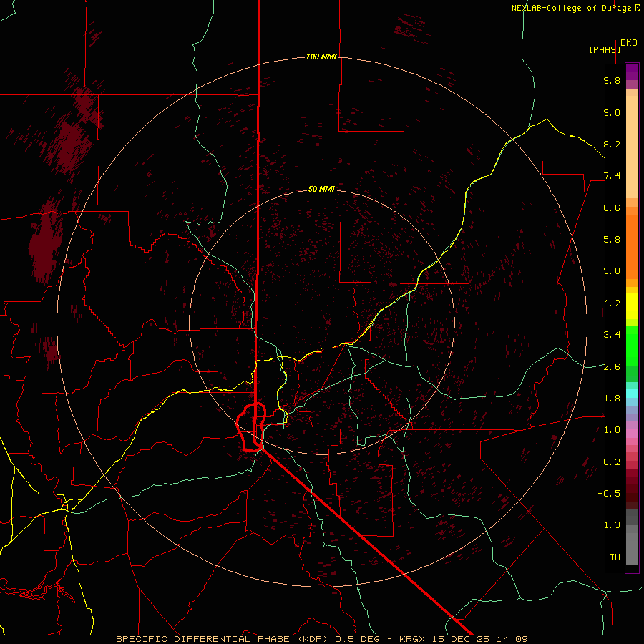
Task: Click the 1.8 value on the scale
Action: (612, 399)
